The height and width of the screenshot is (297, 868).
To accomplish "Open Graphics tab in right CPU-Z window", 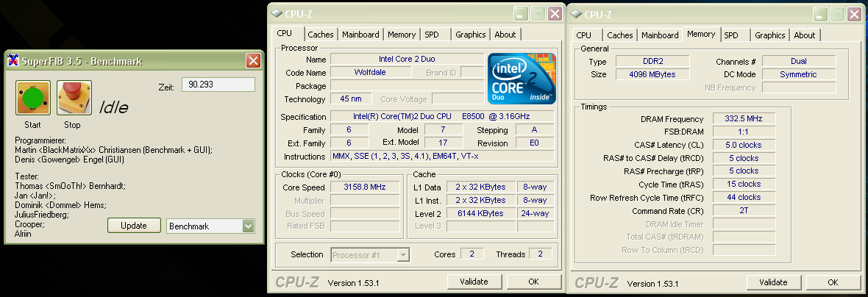I will coord(770,35).
